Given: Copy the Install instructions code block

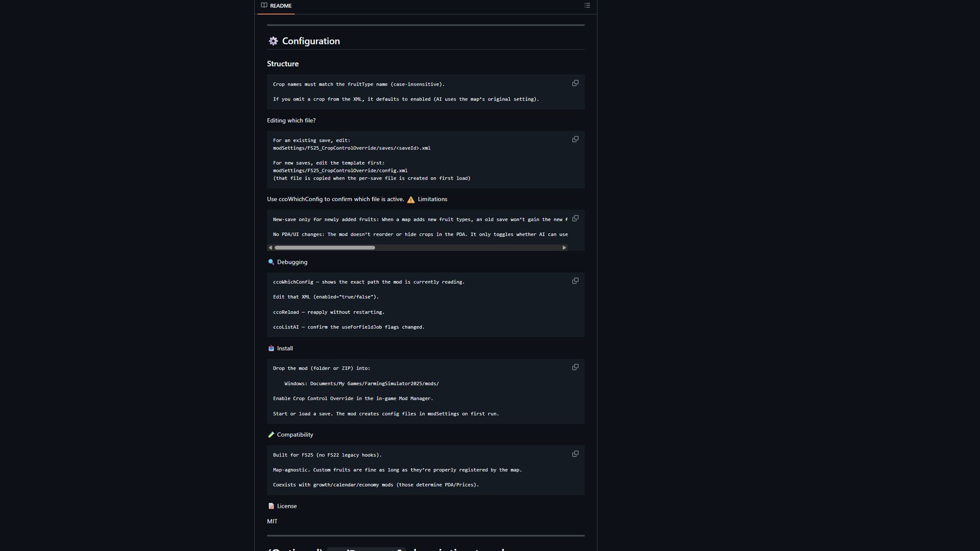Looking at the screenshot, I should tap(575, 367).
